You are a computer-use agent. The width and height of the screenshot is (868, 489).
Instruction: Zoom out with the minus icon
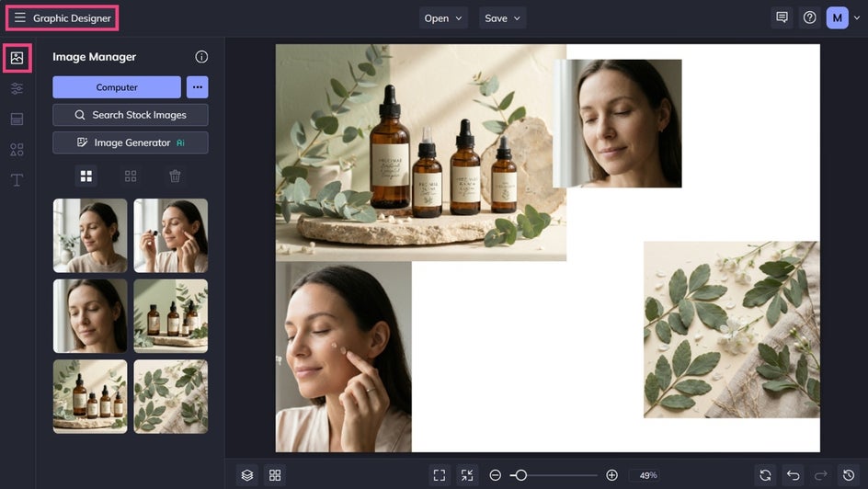point(496,475)
